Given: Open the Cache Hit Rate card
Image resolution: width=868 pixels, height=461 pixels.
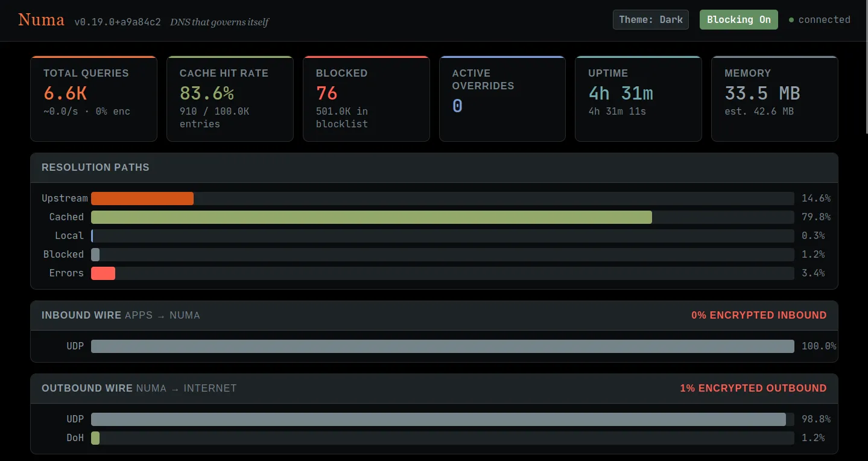Looking at the screenshot, I should coord(230,99).
